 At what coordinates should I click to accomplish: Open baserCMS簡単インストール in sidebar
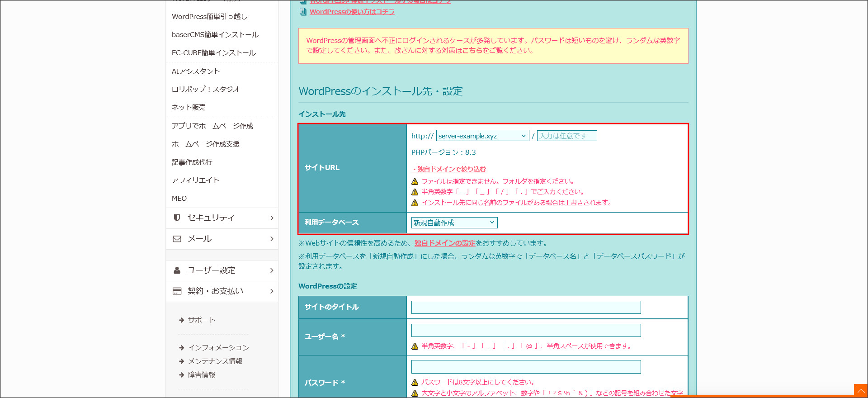click(x=215, y=35)
